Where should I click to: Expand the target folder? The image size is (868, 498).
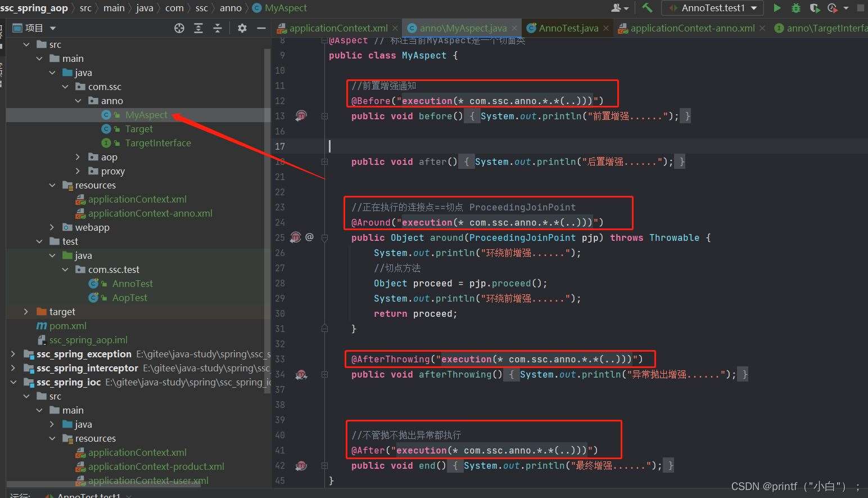pyautogui.click(x=26, y=312)
